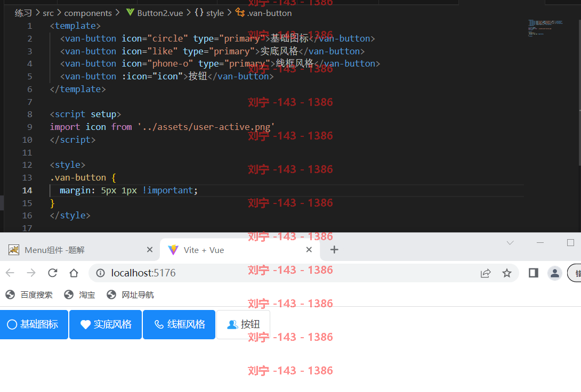Click the 按钮 button with user icon

coord(243,325)
